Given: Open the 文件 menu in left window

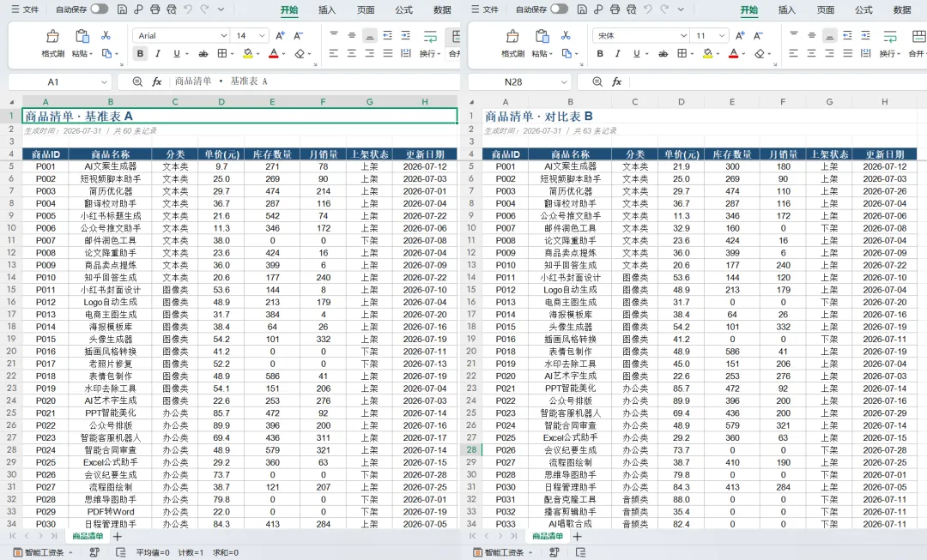Looking at the screenshot, I should pos(25,9).
